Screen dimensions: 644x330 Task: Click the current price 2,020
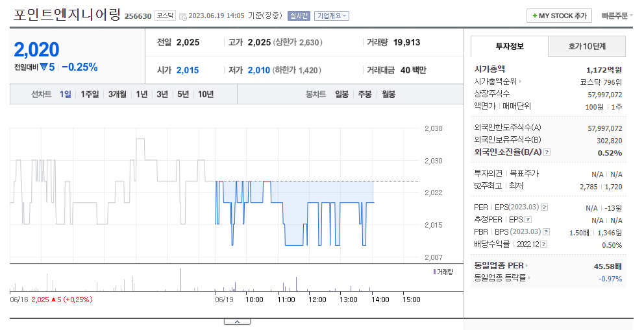(x=36, y=50)
